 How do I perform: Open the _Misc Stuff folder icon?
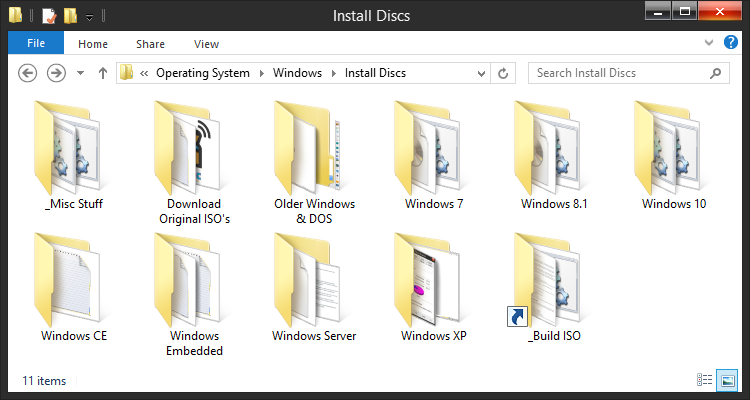coord(67,147)
